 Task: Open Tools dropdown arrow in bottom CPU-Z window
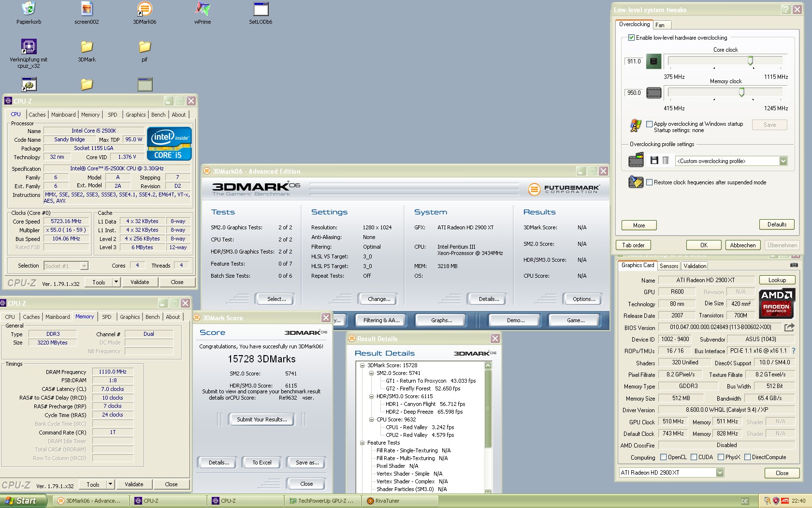pyautogui.click(x=110, y=484)
